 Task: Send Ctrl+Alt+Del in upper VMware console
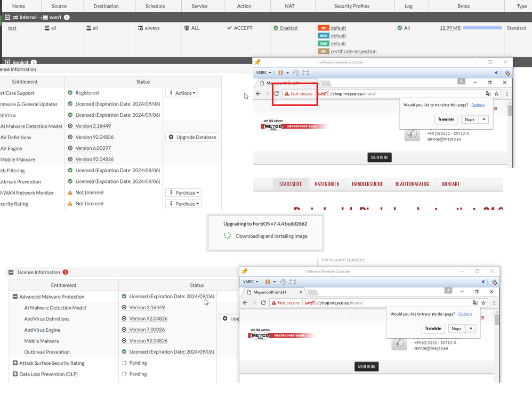pyautogui.click(x=296, y=73)
